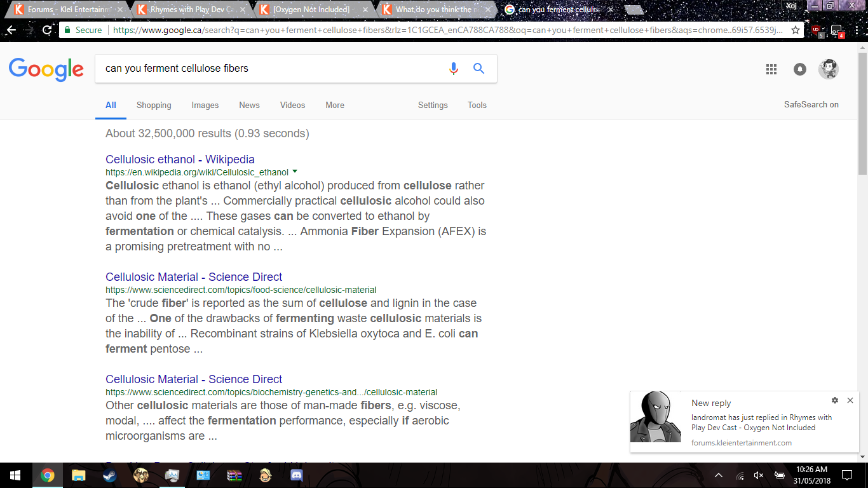The height and width of the screenshot is (488, 868).
Task: Bookmark this page with the star icon
Action: 796,30
